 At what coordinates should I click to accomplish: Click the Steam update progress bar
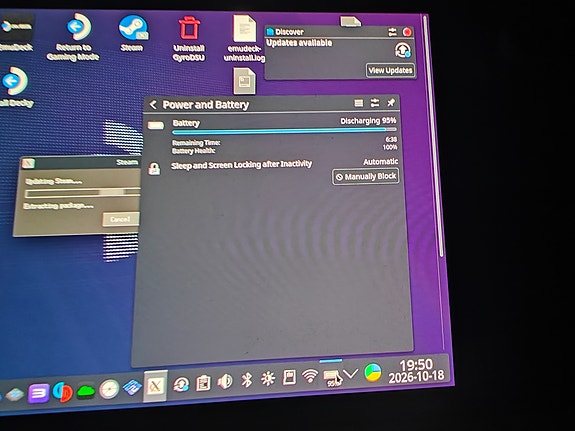(x=83, y=193)
